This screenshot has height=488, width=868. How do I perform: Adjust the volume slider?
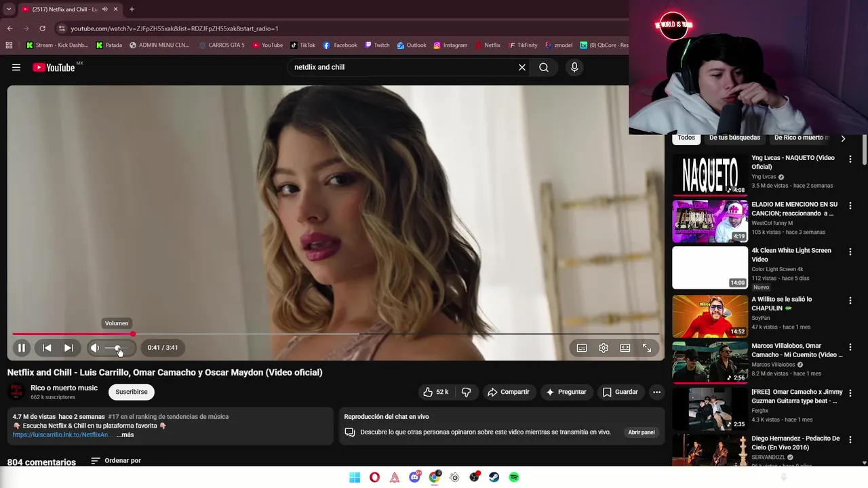[117, 348]
